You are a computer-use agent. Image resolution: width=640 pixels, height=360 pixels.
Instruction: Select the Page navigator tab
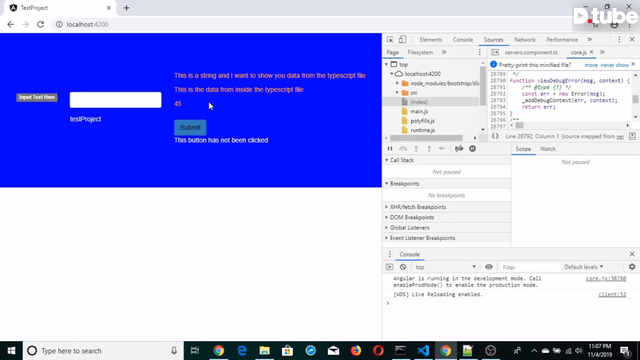click(393, 52)
